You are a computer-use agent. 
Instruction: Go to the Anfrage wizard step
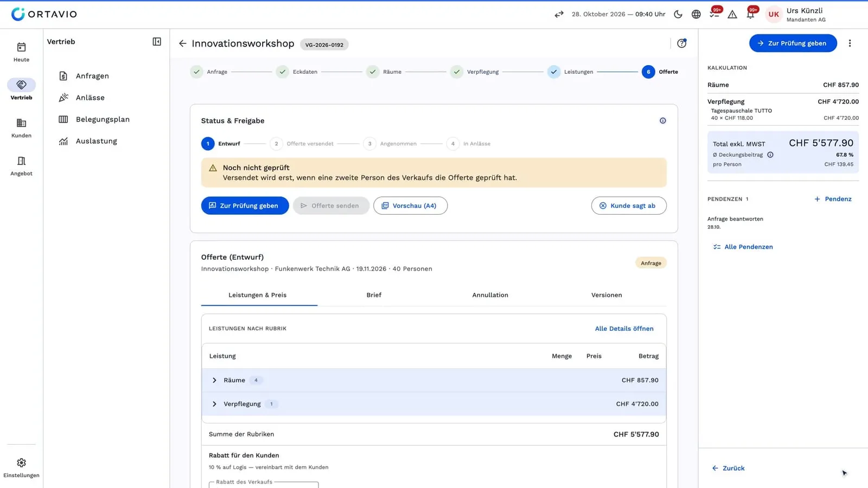click(x=209, y=72)
